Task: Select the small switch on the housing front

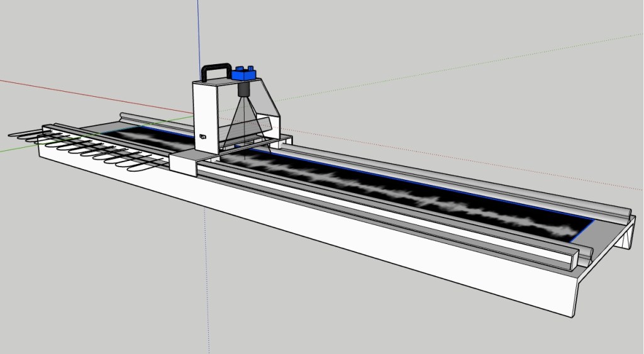Action: click(203, 136)
